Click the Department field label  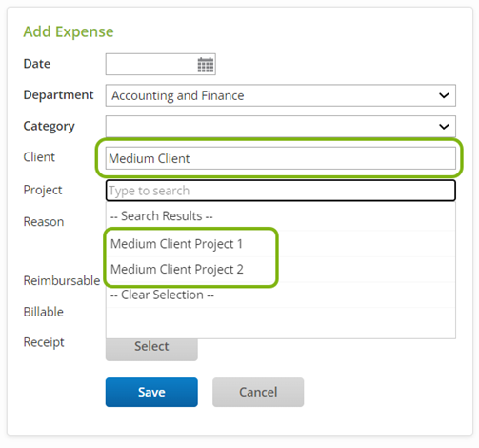click(x=58, y=95)
